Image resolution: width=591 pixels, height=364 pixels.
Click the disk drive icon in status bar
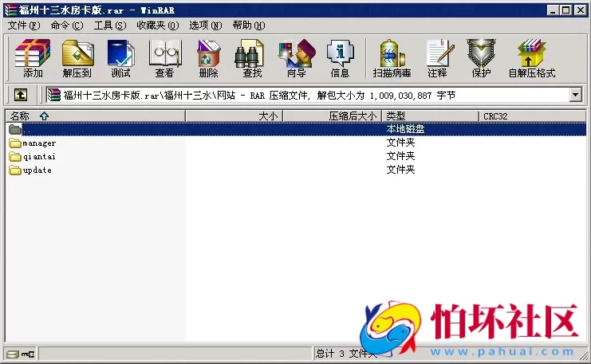[x=13, y=354]
